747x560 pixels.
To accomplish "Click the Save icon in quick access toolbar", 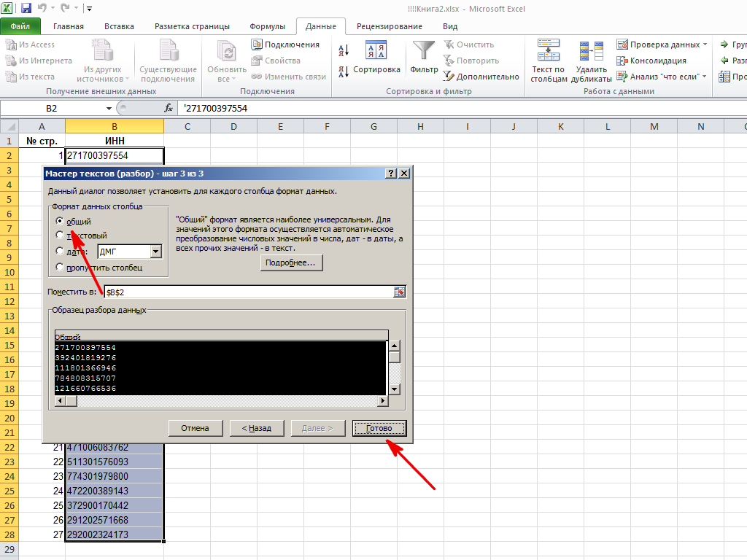I will [26, 8].
